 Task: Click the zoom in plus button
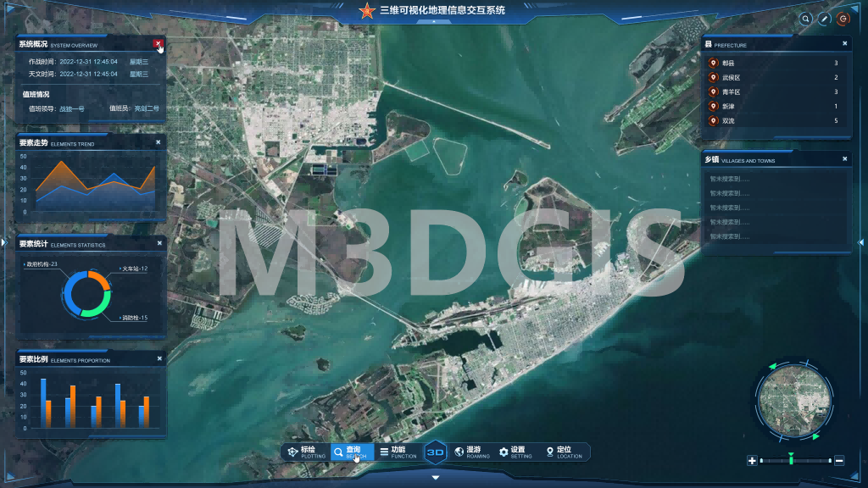(752, 460)
